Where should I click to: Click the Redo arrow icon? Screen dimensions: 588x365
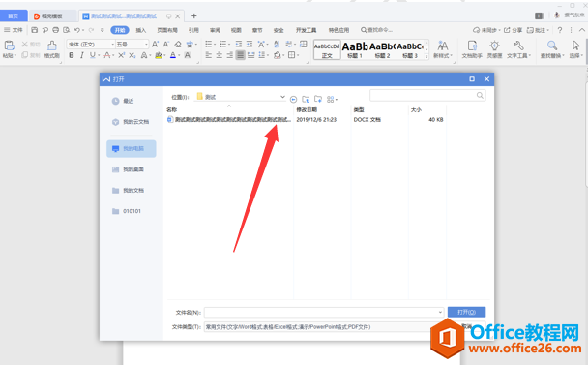pos(91,30)
